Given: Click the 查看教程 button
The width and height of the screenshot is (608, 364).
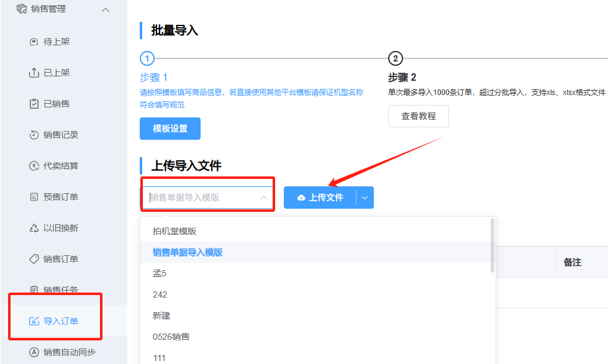Looking at the screenshot, I should (418, 116).
